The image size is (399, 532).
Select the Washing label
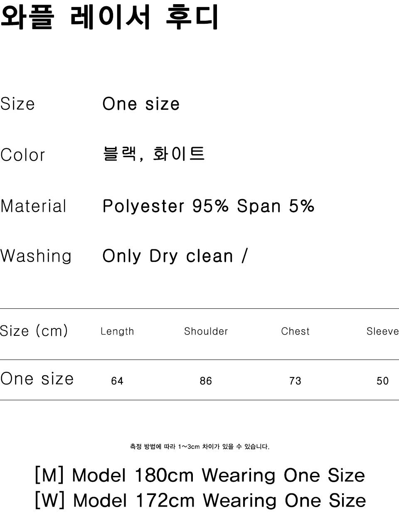(x=36, y=256)
